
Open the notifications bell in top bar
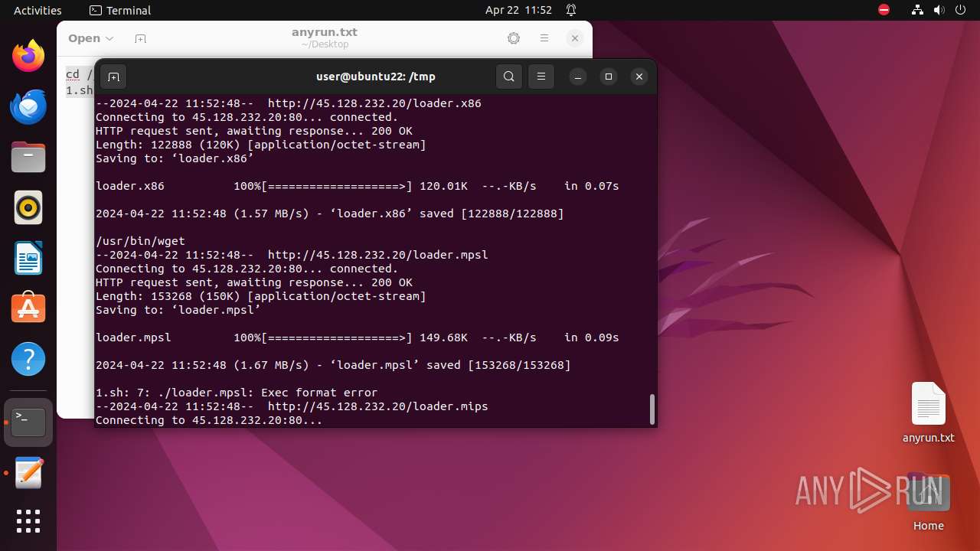571,10
